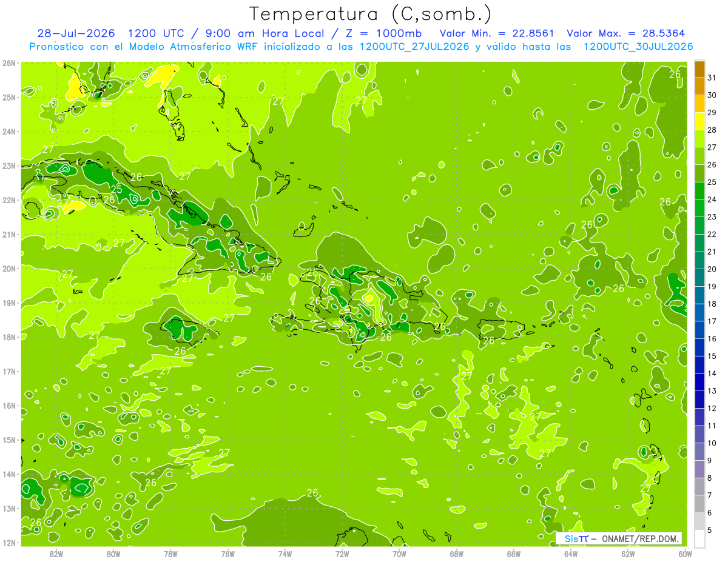Click the latitude label '12N'

[x=9, y=543]
